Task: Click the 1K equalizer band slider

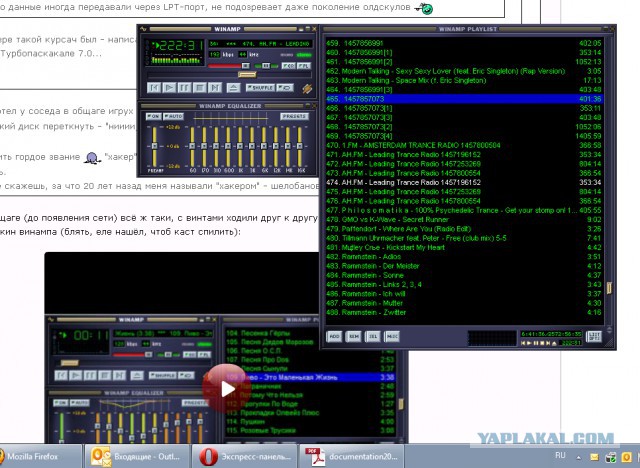Action: coord(240,146)
